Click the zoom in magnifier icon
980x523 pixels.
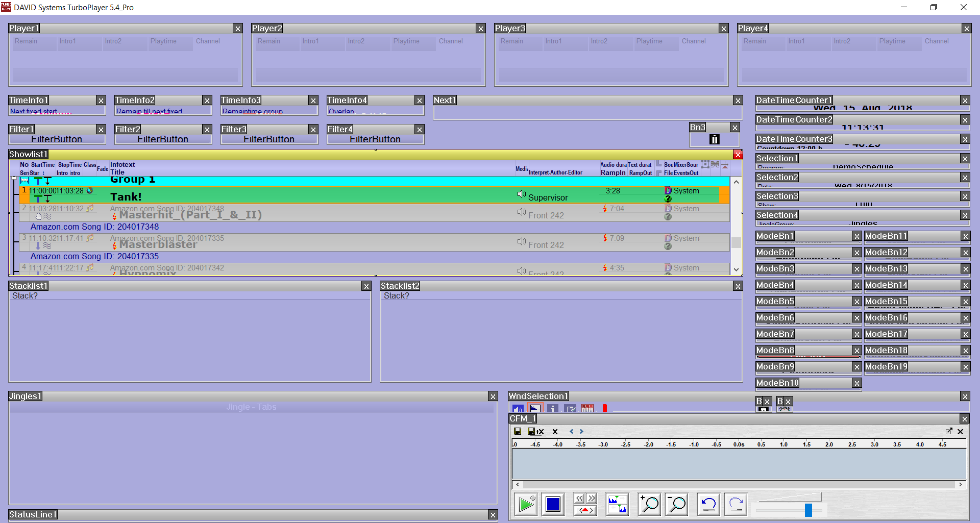pyautogui.click(x=649, y=505)
